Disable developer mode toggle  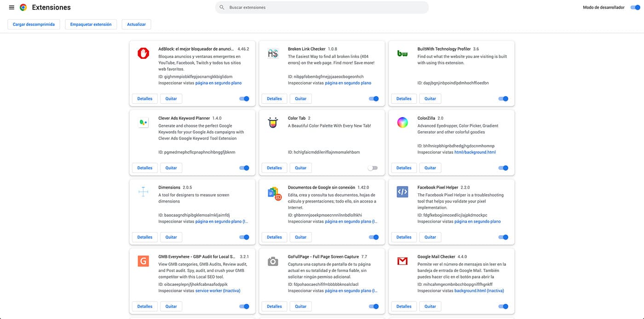[635, 7]
